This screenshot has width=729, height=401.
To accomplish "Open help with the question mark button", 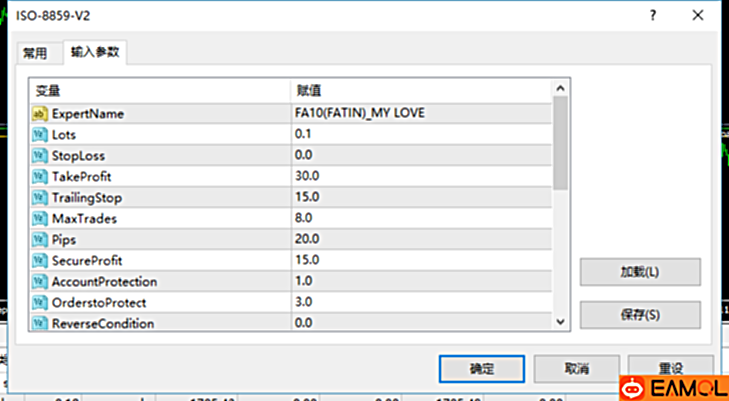I will [x=653, y=16].
